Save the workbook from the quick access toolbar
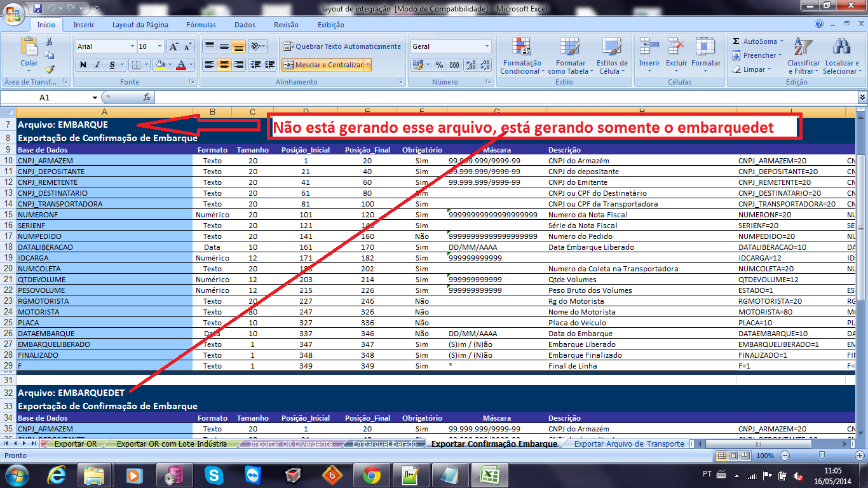Image resolution: width=868 pixels, height=488 pixels. pyautogui.click(x=37, y=8)
